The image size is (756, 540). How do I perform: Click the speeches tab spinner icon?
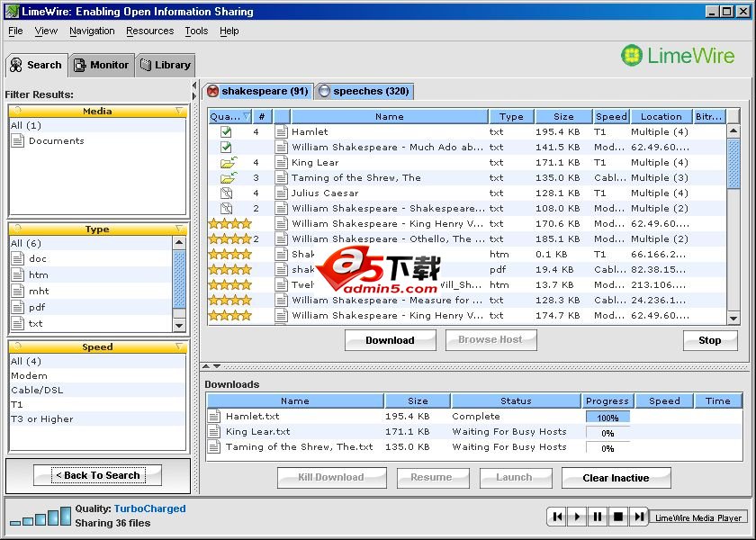click(324, 91)
